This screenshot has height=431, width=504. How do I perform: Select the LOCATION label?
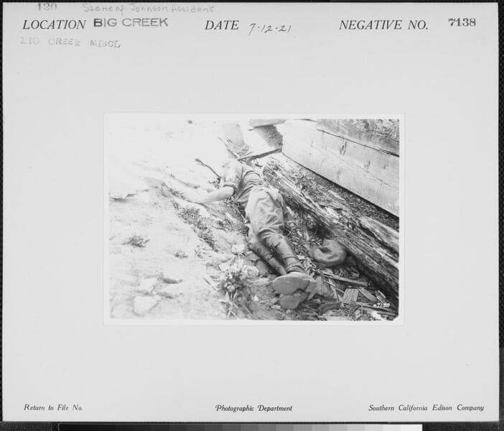pos(54,24)
